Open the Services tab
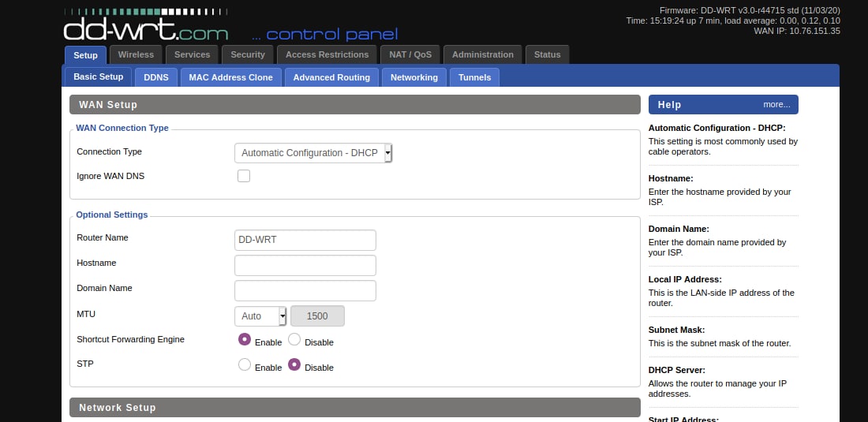This screenshot has height=422, width=868. click(x=192, y=54)
